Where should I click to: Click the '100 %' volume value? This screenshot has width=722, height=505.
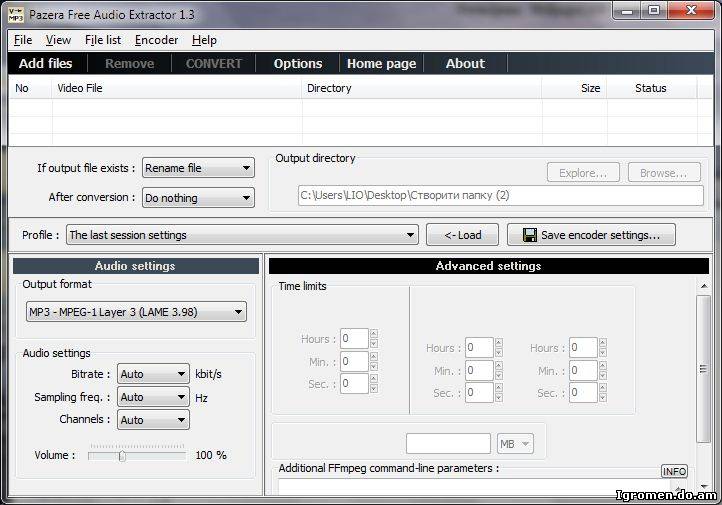(x=211, y=455)
